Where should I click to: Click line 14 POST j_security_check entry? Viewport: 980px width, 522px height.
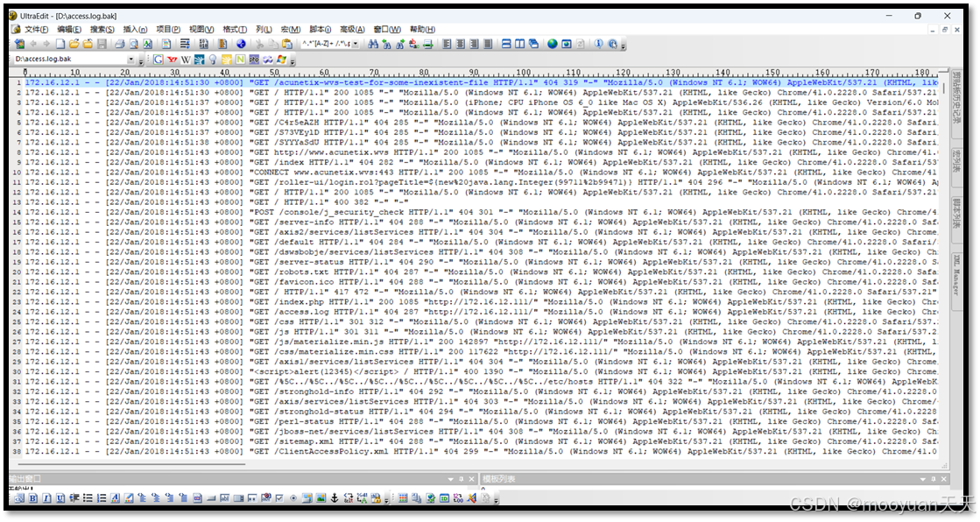coord(482,212)
